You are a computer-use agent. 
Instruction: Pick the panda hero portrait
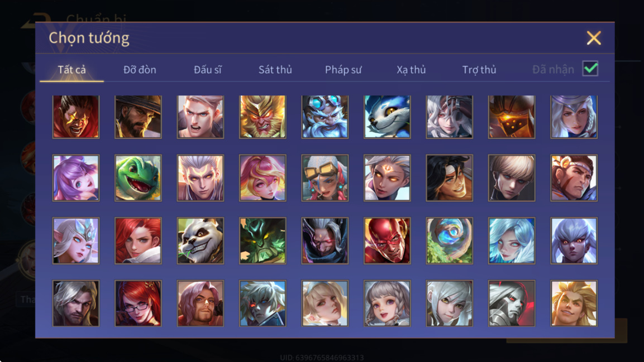(201, 240)
